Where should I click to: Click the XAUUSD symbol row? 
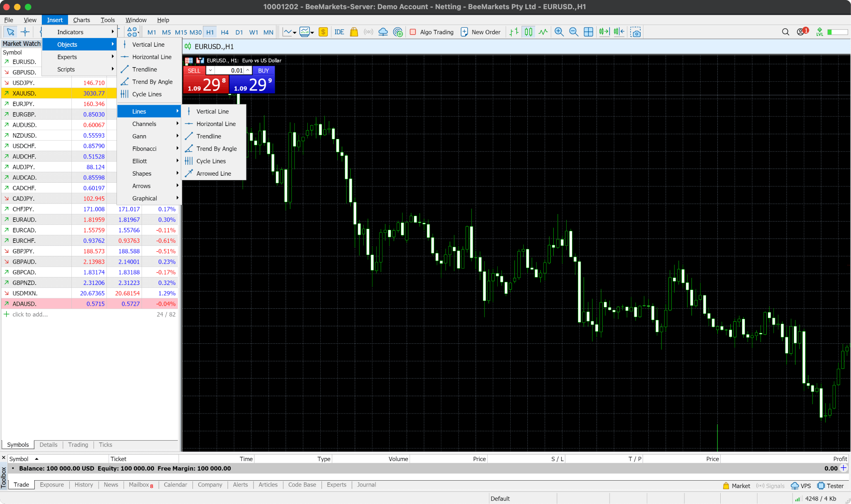24,93
